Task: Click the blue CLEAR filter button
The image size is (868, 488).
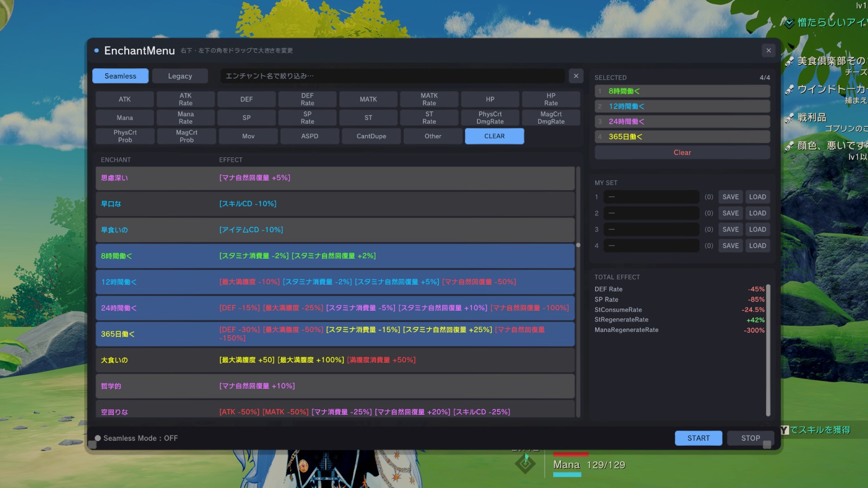Action: [494, 136]
